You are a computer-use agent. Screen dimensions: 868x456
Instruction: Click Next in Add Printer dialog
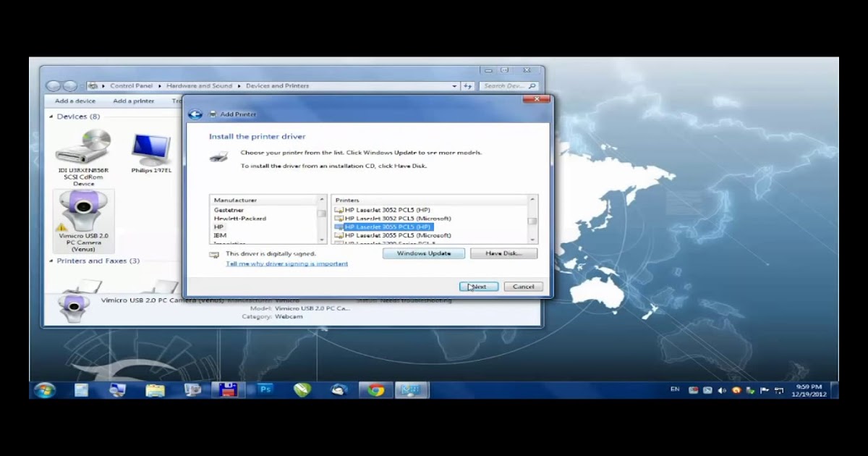(x=478, y=287)
